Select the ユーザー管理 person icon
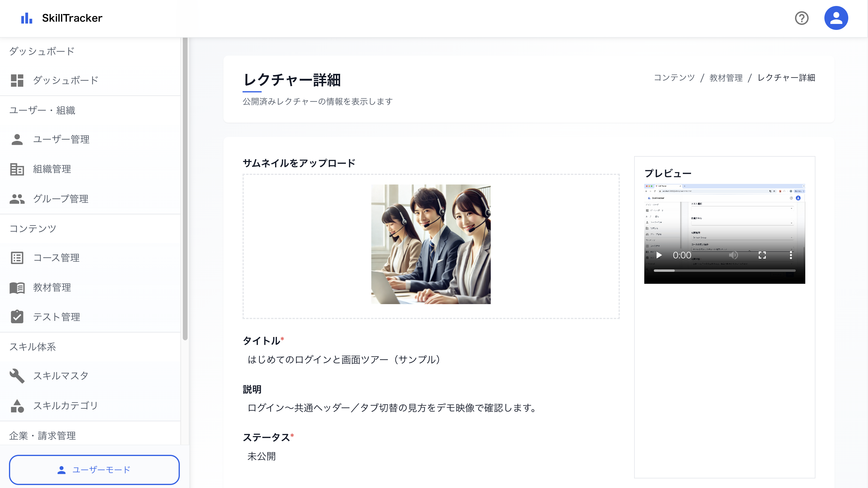The width and height of the screenshot is (868, 488). (17, 139)
